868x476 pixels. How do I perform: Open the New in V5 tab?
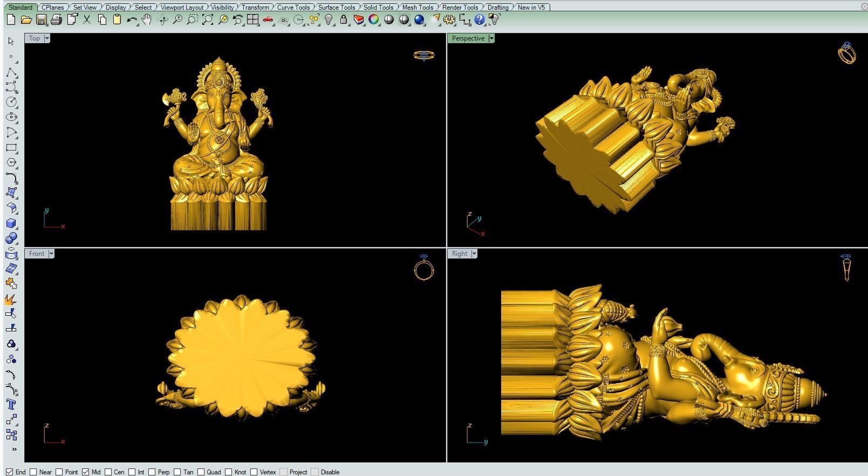(x=531, y=7)
